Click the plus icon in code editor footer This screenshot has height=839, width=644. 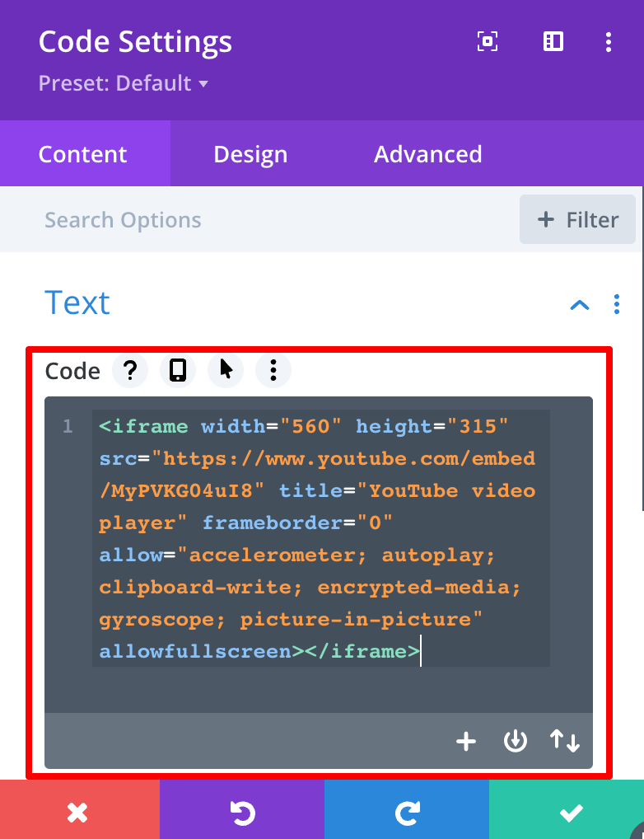pyautogui.click(x=466, y=742)
